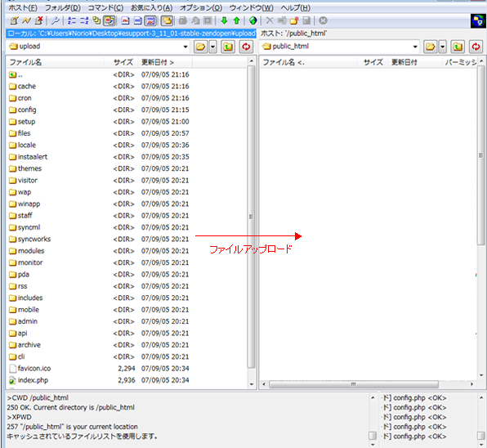Click the Connect to host toolbar icon
The height and width of the screenshot is (448, 487).
pos(14,20)
